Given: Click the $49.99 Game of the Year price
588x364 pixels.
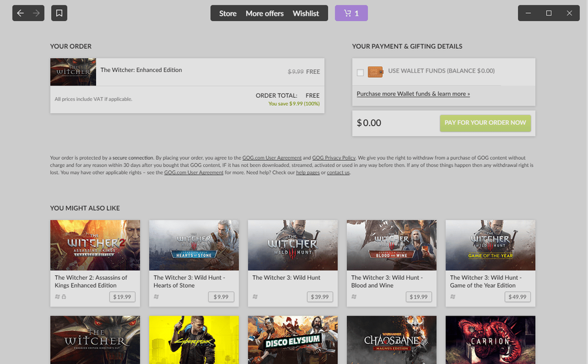Looking at the screenshot, I should pyautogui.click(x=517, y=297).
